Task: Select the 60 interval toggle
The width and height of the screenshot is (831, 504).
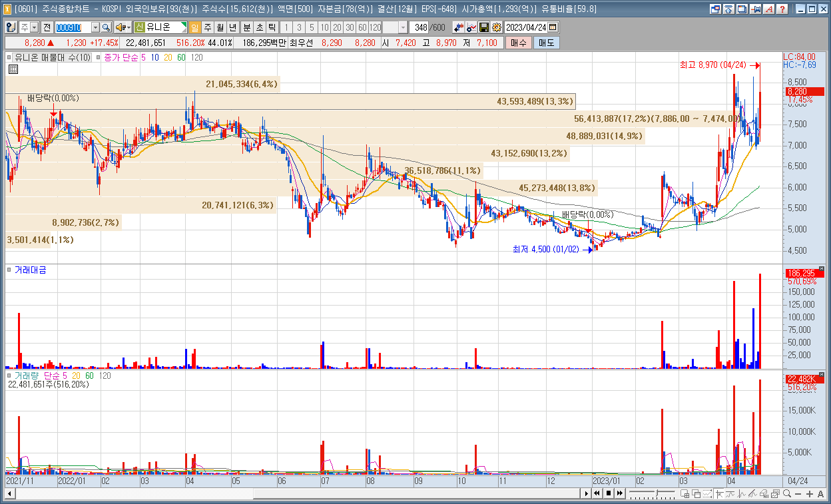Action: (x=362, y=27)
